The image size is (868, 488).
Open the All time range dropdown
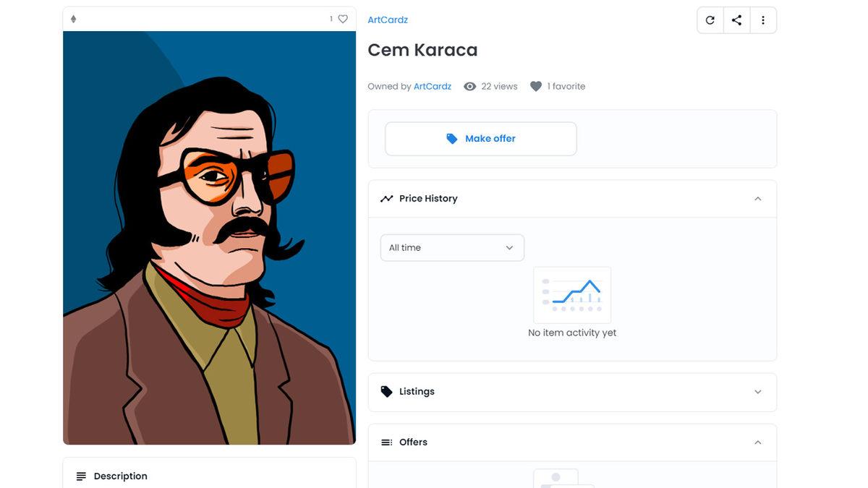tap(452, 248)
